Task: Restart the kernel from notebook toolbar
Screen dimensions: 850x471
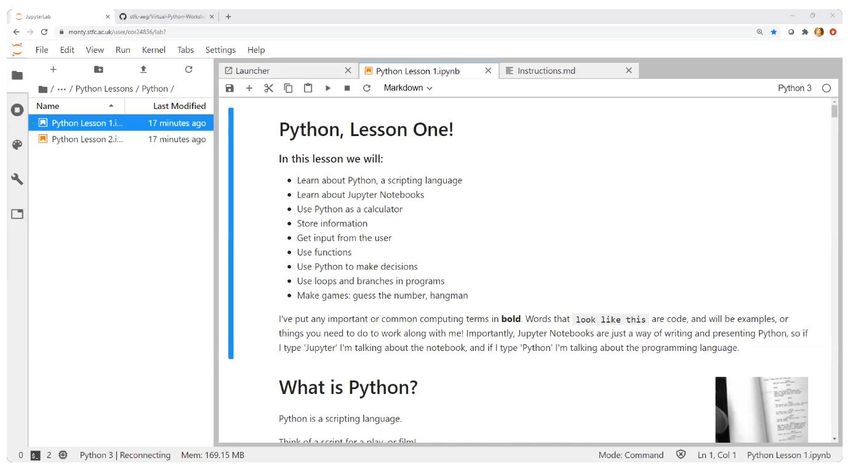Action: point(366,88)
